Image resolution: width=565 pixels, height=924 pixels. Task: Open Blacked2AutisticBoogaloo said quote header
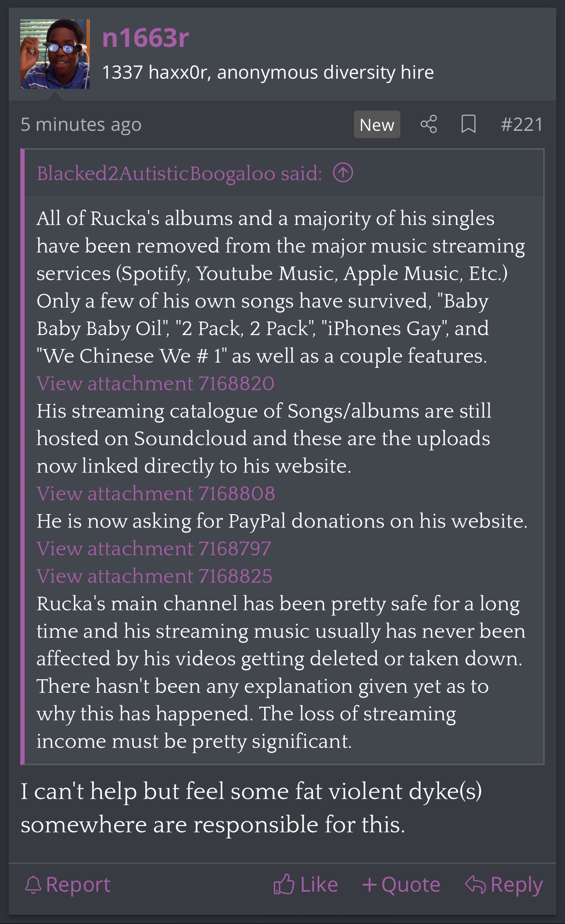[x=180, y=173]
